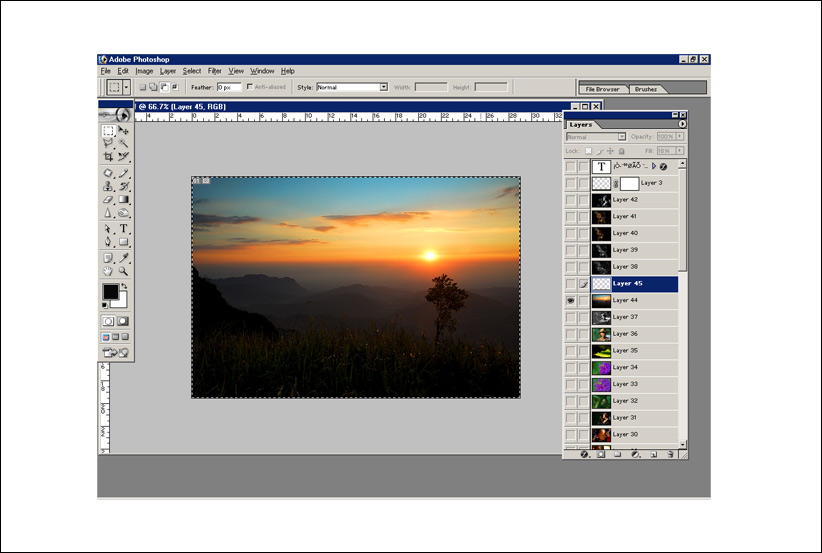The height and width of the screenshot is (553, 822).
Task: Select the Rectangular Marquee tool
Action: (108, 131)
